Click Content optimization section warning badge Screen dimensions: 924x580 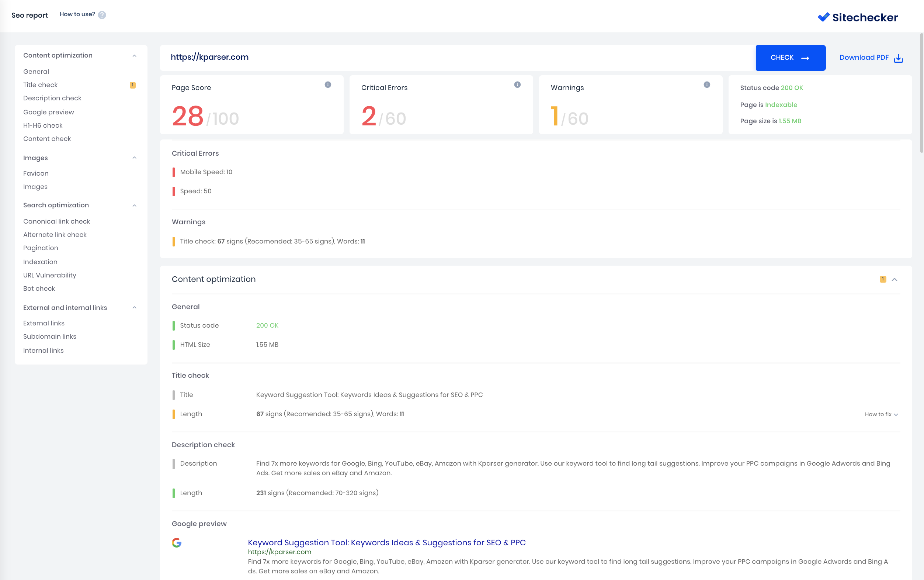[883, 279]
